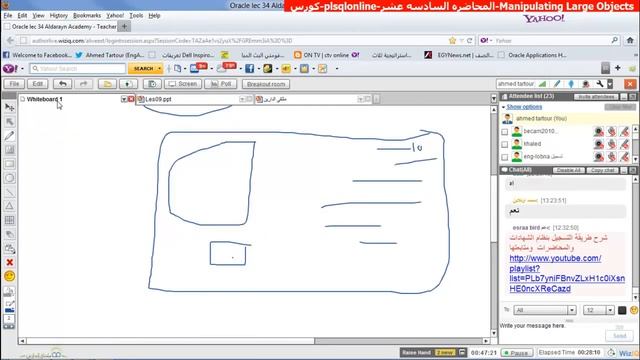The height and width of the screenshot is (360, 640).
Task: Click the Pause recording button
Action: (x=517, y=353)
